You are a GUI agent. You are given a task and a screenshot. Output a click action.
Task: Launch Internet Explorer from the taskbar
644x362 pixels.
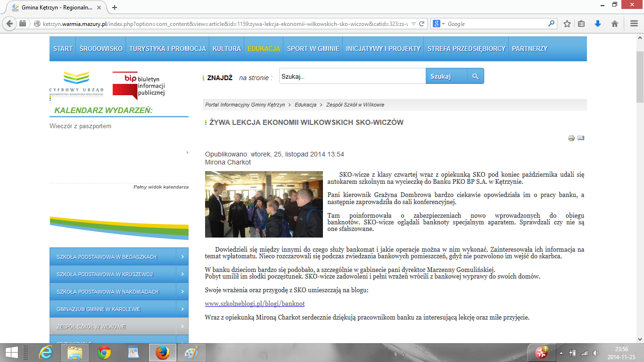pyautogui.click(x=46, y=353)
